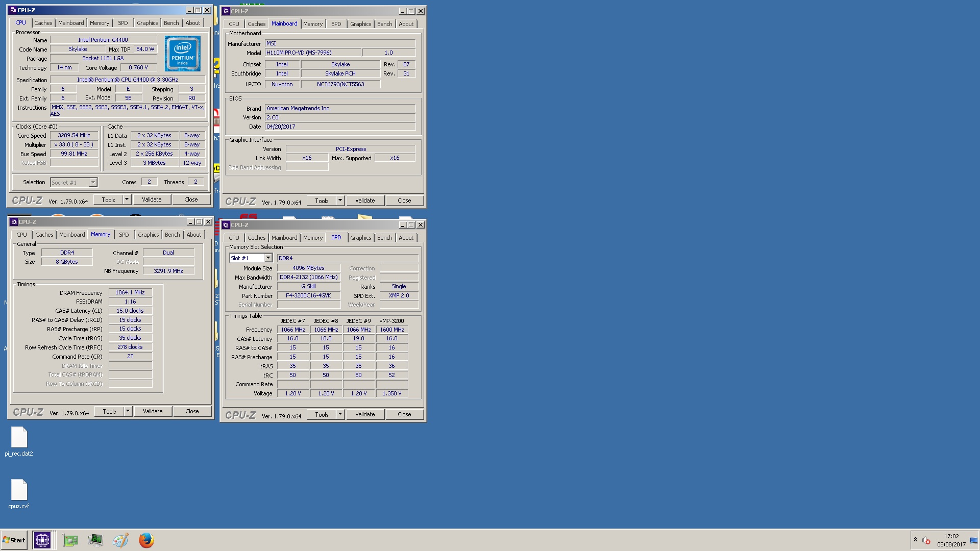980x551 pixels.
Task: Open Bench tab in Mainboard window
Action: pos(385,24)
